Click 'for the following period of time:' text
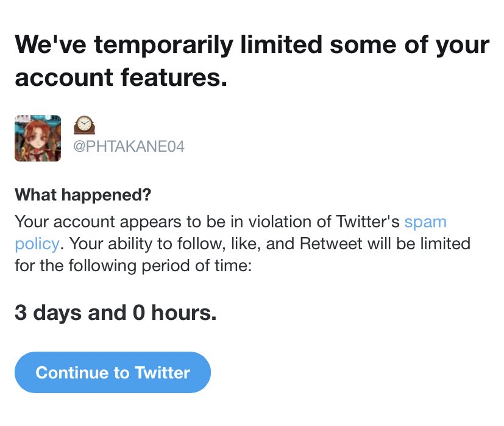Viewport: 504px width, 426px height. pyautogui.click(x=133, y=266)
